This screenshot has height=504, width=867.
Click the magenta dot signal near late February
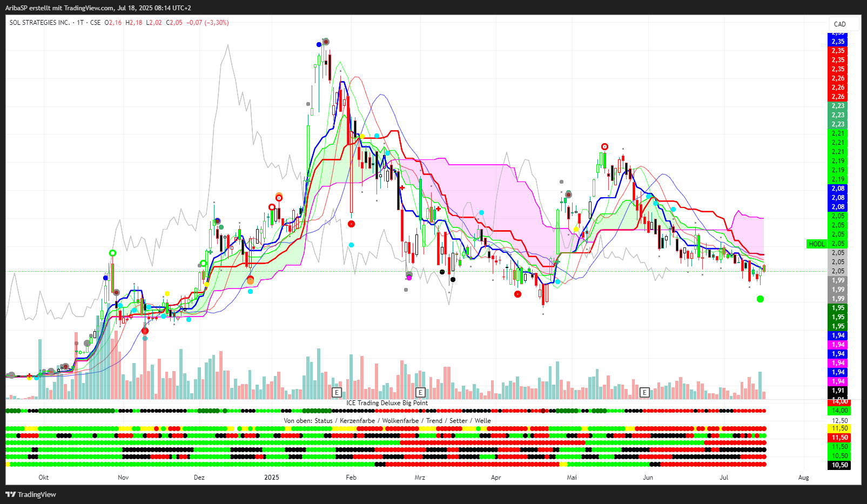409,278
